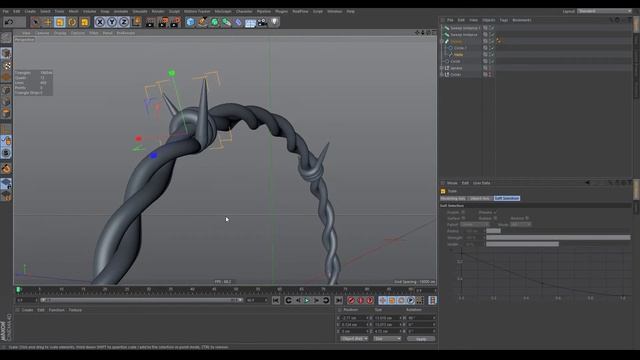Toggle the Preview checkbox
Viewport: 640px width, 360px height.
(x=495, y=212)
